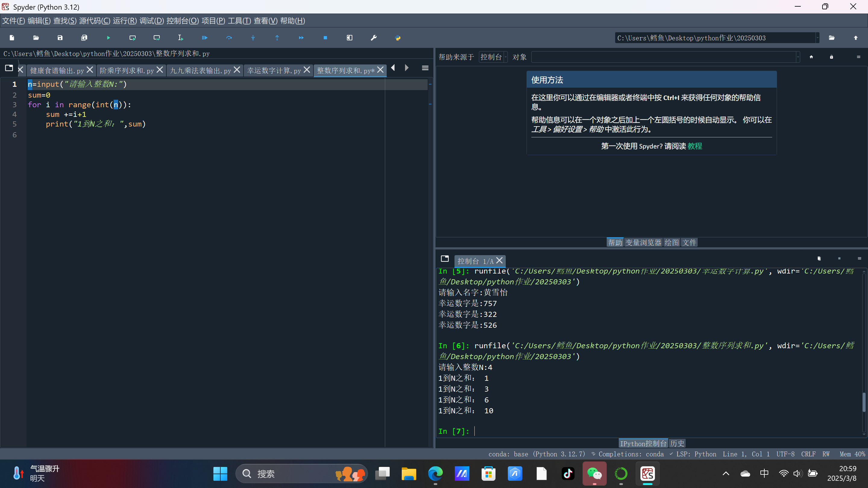Click Save all files icon
Screen dimensions: 868x488
(x=84, y=38)
